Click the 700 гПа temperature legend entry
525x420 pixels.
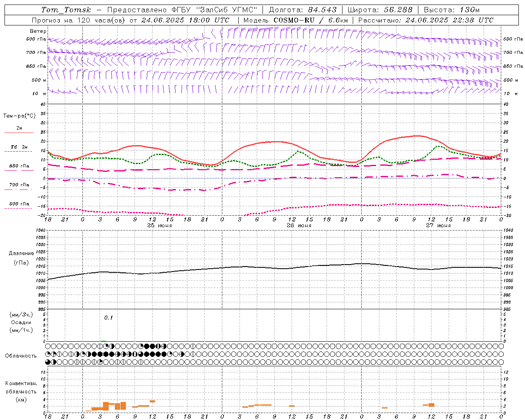pyautogui.click(x=19, y=185)
